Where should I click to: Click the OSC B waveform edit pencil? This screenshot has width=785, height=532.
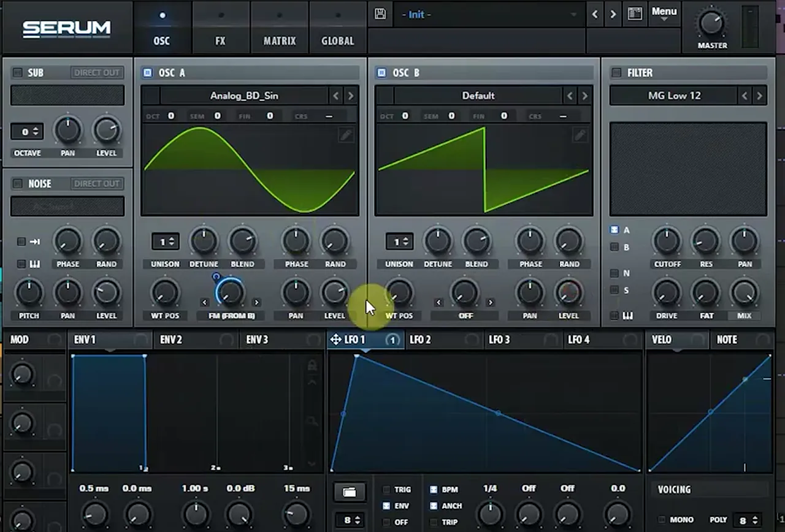click(580, 135)
